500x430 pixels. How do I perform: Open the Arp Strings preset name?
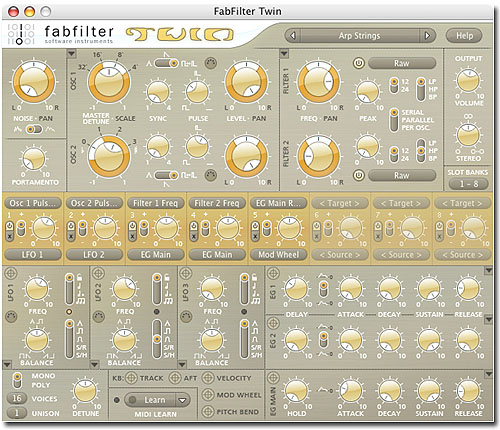point(360,36)
